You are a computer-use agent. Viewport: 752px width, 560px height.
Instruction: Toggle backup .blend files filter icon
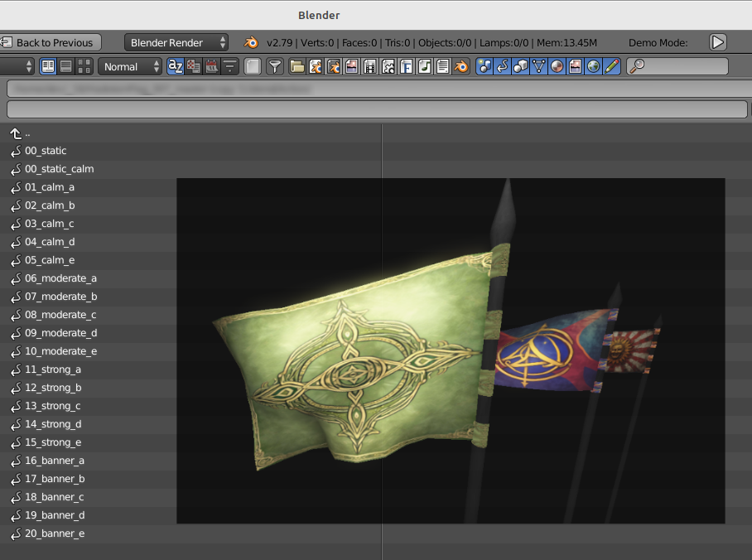pos(334,66)
